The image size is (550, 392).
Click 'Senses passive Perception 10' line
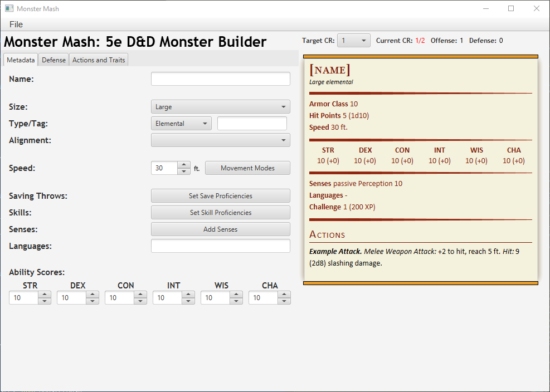[356, 183]
